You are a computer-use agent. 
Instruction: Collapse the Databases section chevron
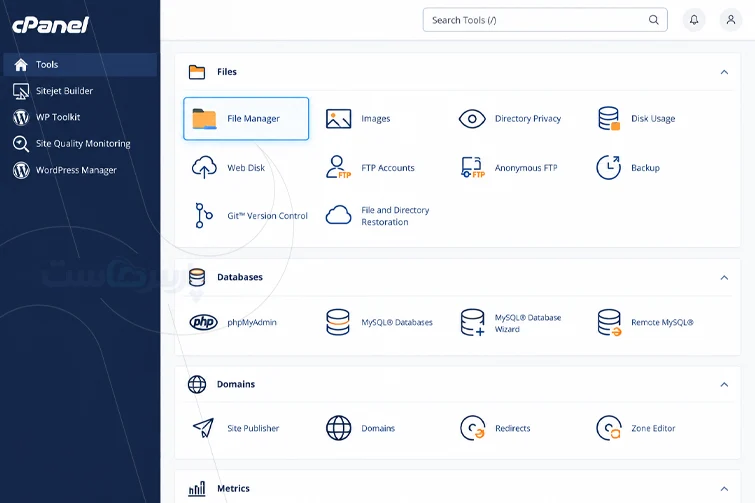tap(724, 278)
